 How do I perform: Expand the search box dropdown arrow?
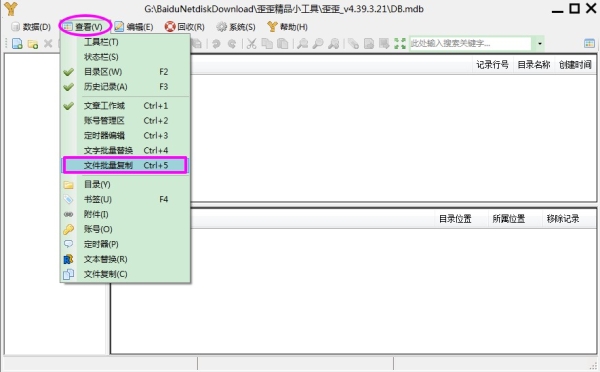[540, 44]
